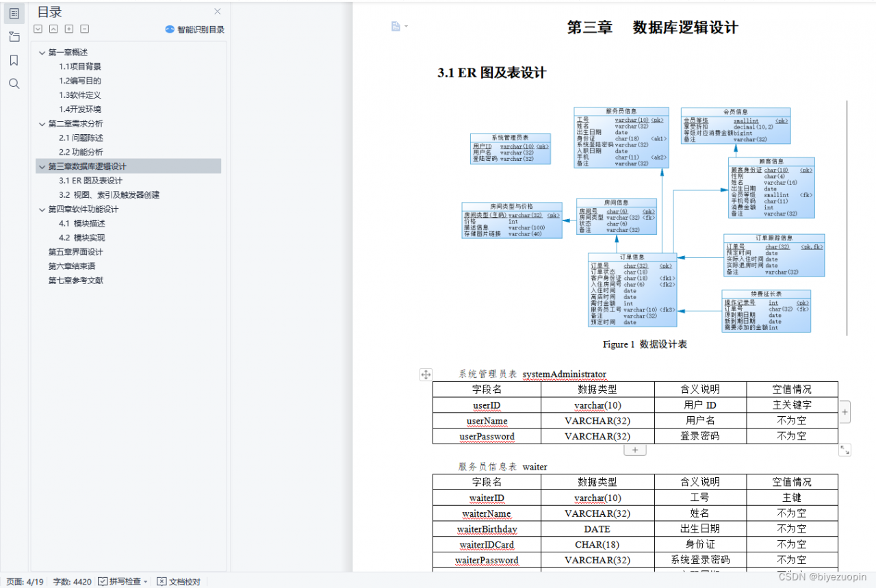
Task: Click the 页面 4/19 page indicator
Action: (25, 581)
